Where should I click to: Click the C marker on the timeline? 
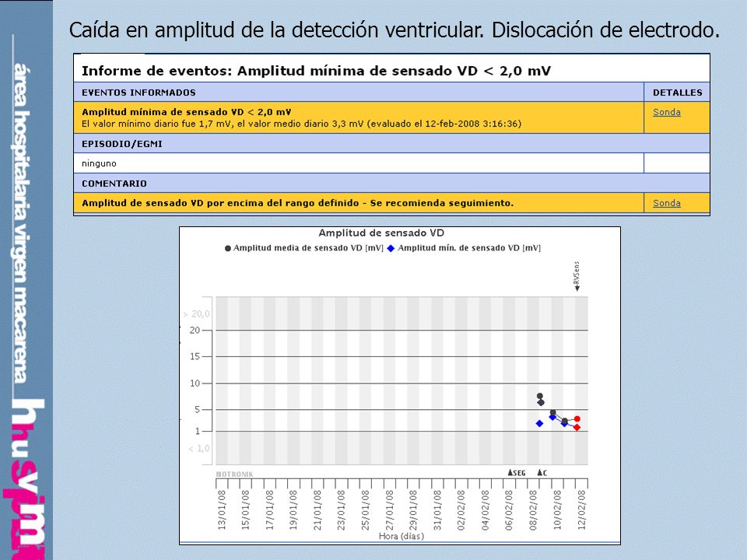pos(542,473)
